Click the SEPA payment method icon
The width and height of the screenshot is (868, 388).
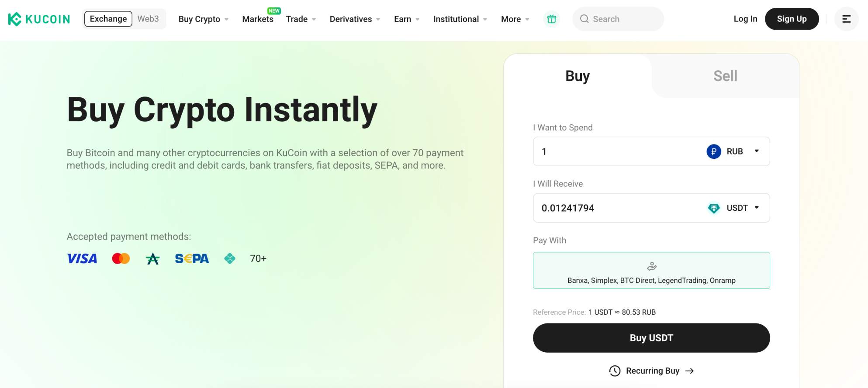[192, 258]
